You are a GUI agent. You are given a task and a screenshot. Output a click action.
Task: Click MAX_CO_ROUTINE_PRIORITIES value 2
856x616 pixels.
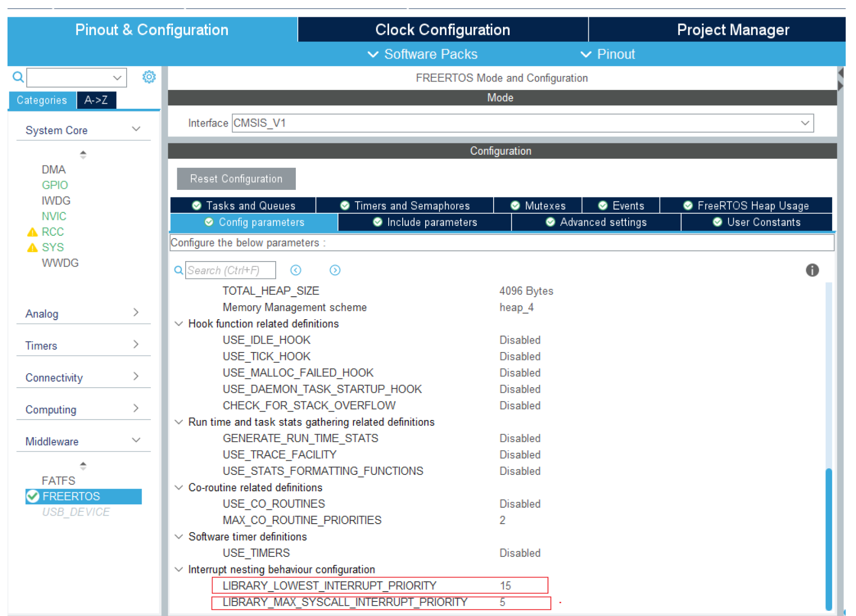coord(503,520)
